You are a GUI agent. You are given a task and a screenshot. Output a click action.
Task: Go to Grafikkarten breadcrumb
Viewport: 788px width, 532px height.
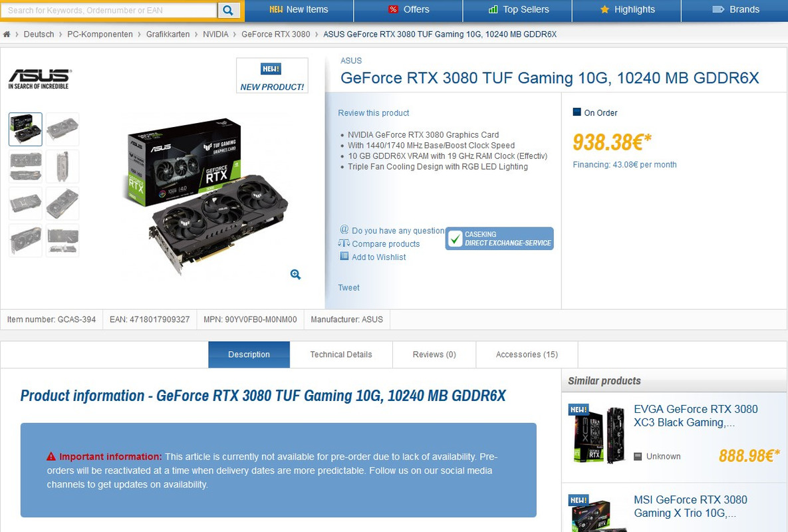tap(168, 34)
